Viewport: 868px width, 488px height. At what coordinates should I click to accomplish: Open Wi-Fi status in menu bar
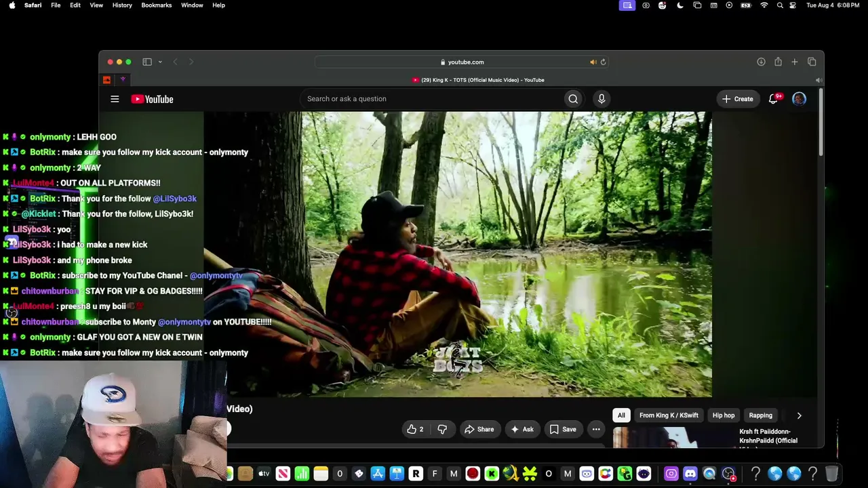point(764,5)
